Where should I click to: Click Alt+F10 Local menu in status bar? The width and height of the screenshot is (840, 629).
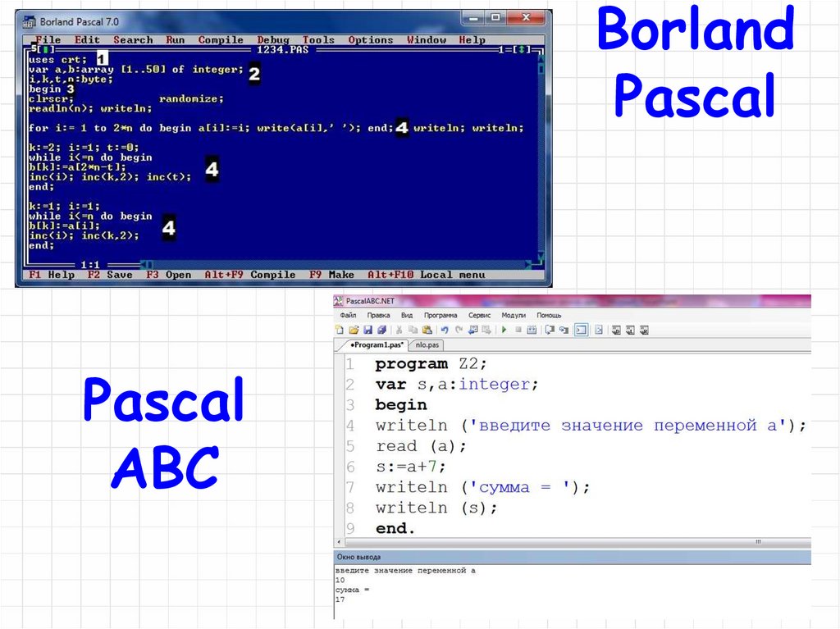pos(426,275)
